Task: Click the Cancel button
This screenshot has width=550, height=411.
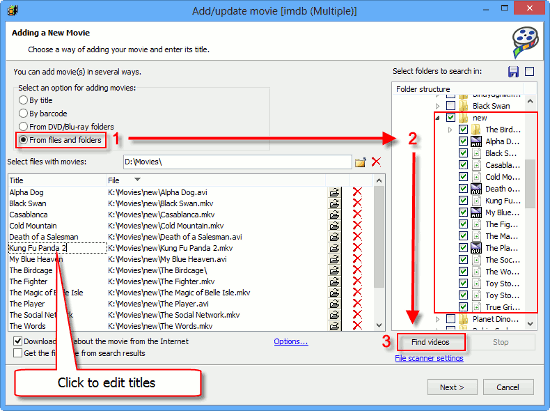Action: [x=508, y=387]
